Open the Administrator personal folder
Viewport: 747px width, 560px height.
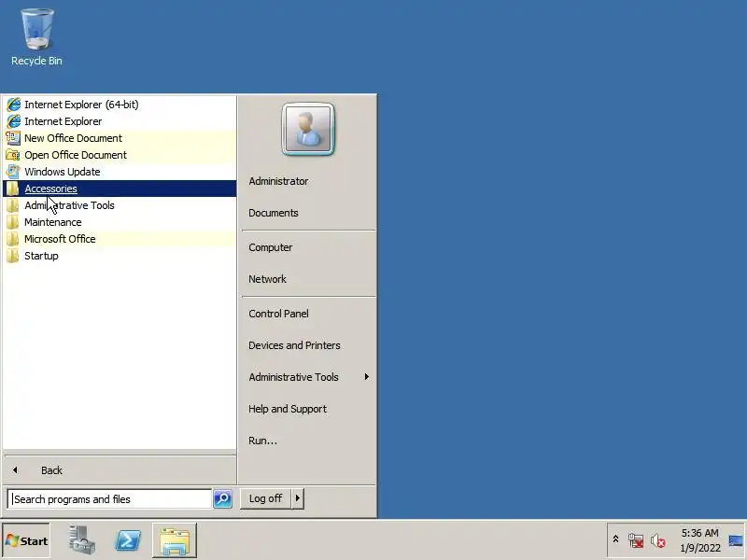(x=278, y=181)
